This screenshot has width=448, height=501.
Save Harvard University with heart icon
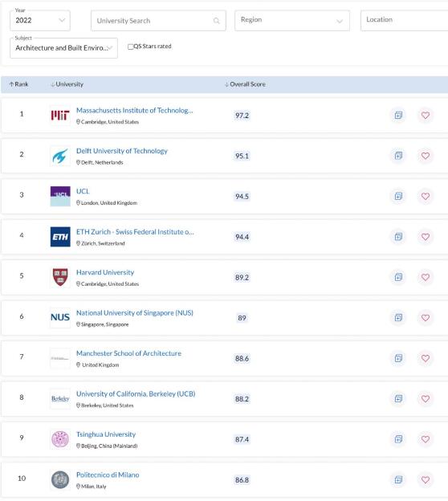tap(426, 277)
